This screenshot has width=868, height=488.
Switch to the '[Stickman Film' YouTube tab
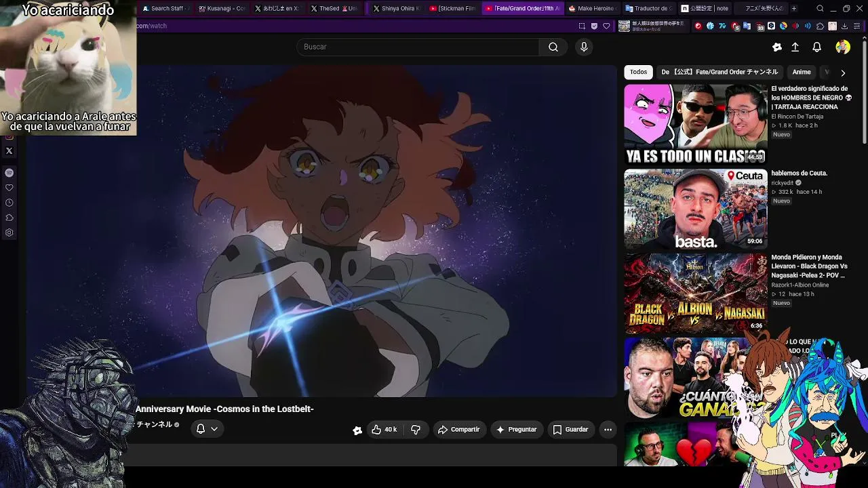(x=452, y=9)
